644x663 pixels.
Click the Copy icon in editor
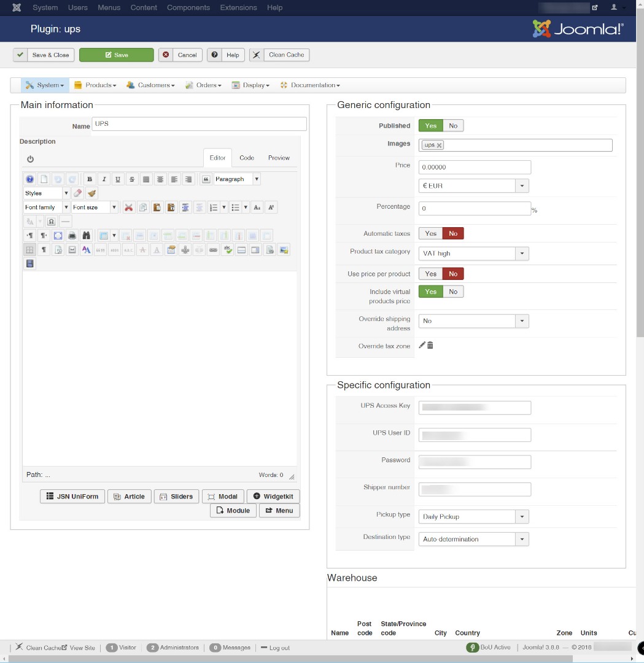(x=143, y=207)
